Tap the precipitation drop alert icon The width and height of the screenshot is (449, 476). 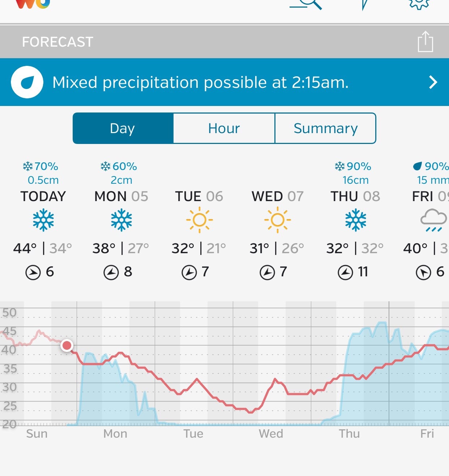[27, 82]
